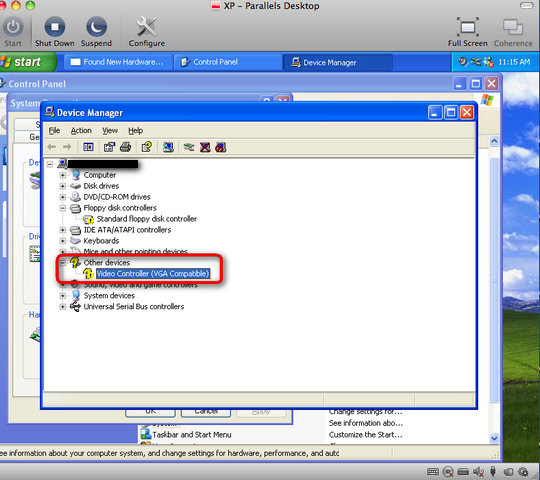This screenshot has height=480, width=540.
Task: Click 'Customize the Start…' in Control Panel
Action: click(x=365, y=435)
